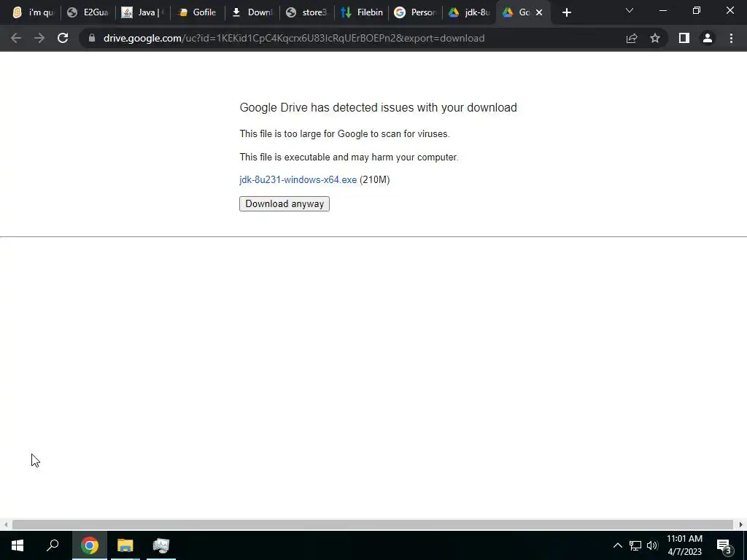Image resolution: width=747 pixels, height=560 pixels.
Task: Click the address bar URL
Action: point(294,38)
